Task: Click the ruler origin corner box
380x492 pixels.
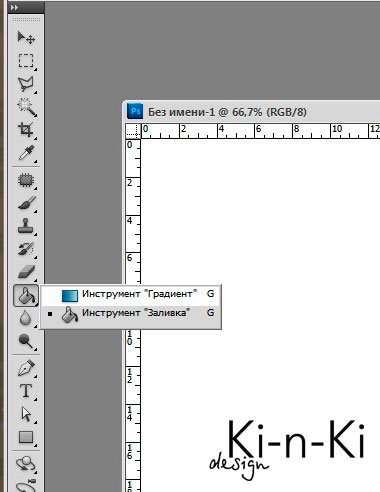Action: click(x=133, y=131)
